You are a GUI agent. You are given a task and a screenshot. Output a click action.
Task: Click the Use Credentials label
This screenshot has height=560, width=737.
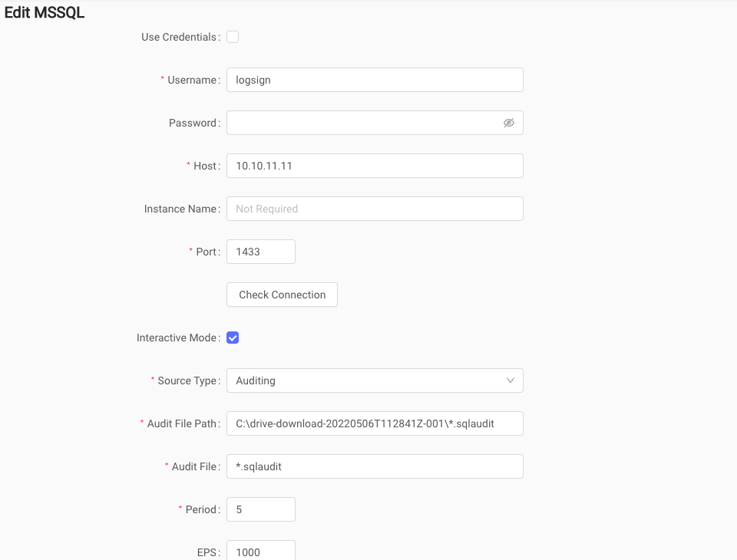coord(181,37)
